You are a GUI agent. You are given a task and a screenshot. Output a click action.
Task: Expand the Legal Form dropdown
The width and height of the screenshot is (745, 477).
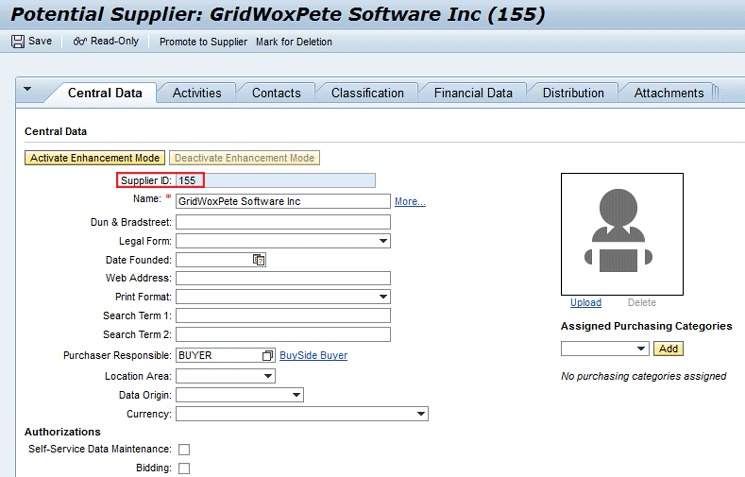383,241
